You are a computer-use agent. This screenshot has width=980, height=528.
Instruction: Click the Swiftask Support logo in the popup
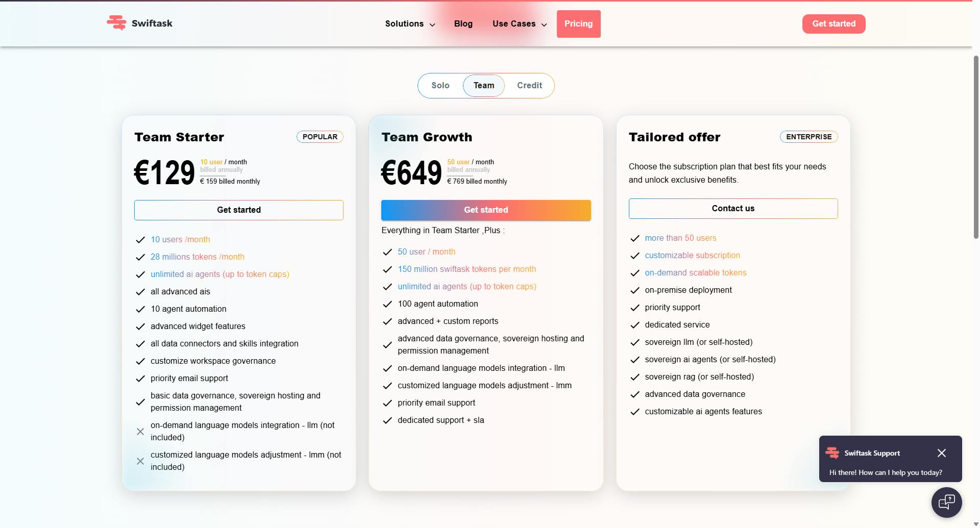pyautogui.click(x=832, y=453)
